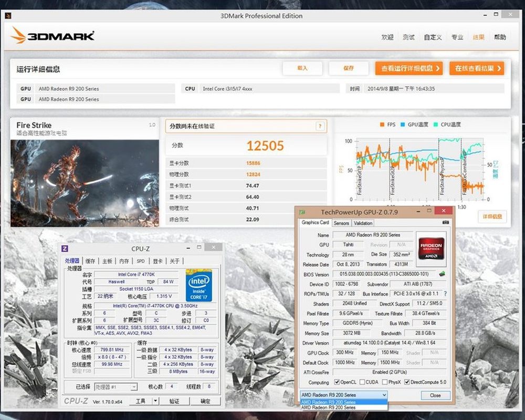Click the 'Socket 1150 LGA' value in CPU-Z
The width and height of the screenshot is (525, 420).
(x=136, y=289)
